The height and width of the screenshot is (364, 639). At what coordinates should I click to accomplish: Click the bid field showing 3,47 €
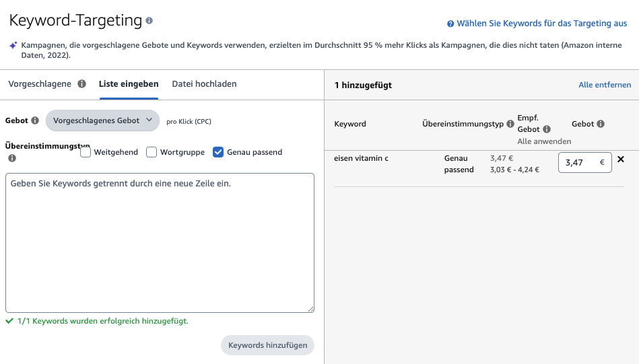click(585, 162)
